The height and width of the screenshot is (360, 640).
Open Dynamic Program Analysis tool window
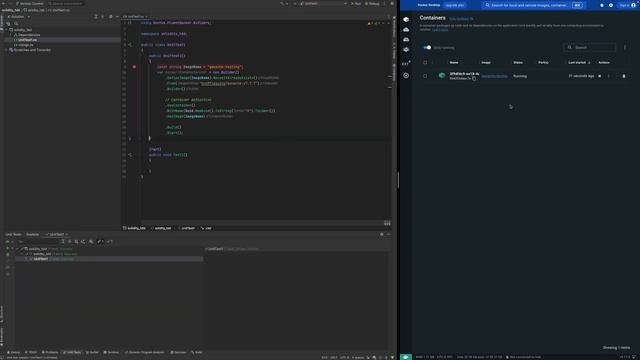click(144, 352)
